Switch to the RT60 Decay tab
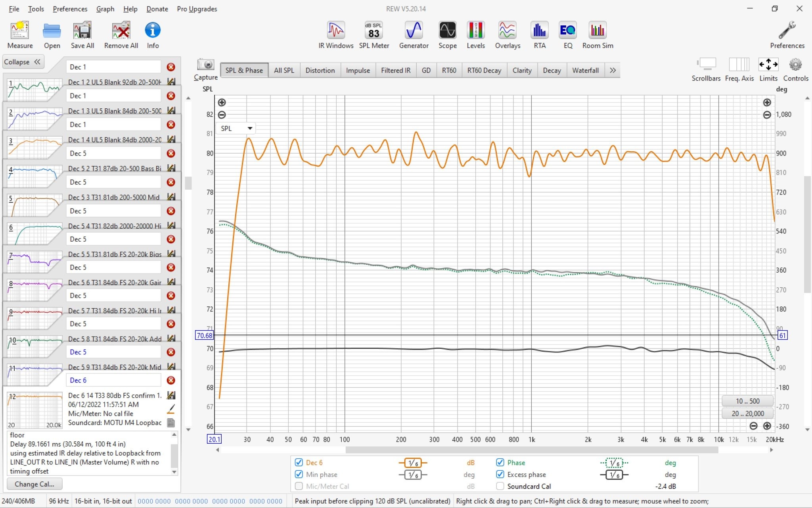The image size is (812, 508). coord(484,70)
